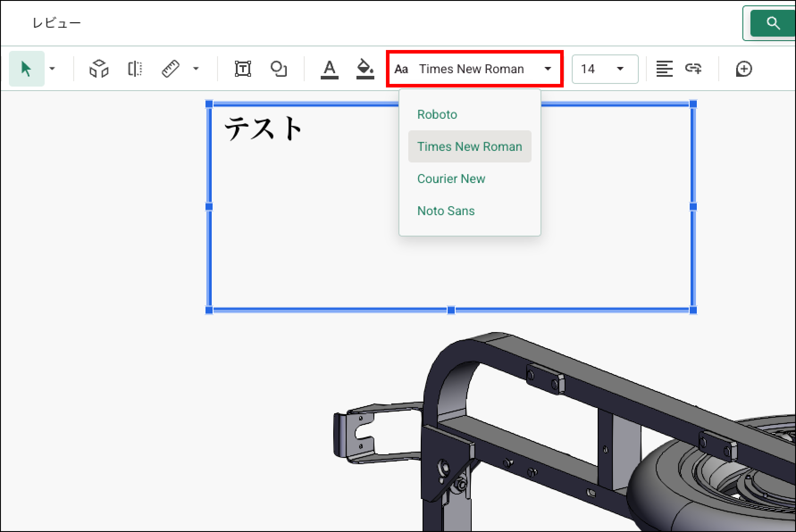Select the ruler measure tool
The width and height of the screenshot is (796, 532).
point(170,69)
